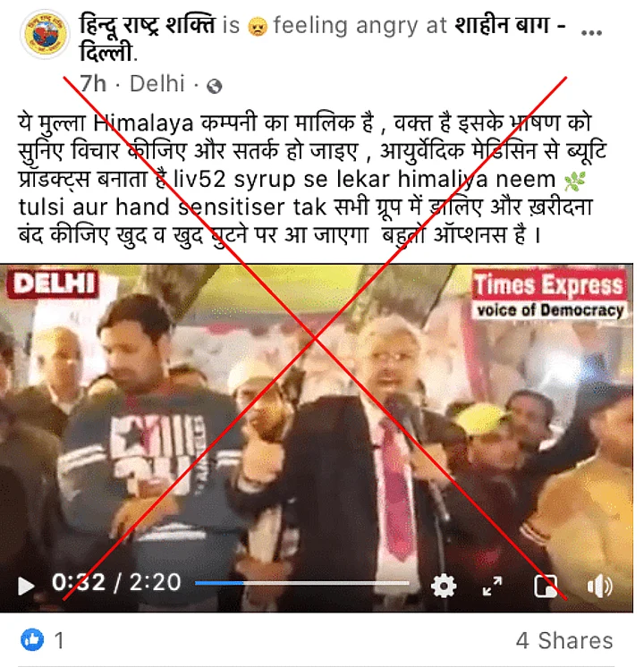Expand the video to fullscreen
This screenshot has height=667, width=644.
click(x=493, y=586)
